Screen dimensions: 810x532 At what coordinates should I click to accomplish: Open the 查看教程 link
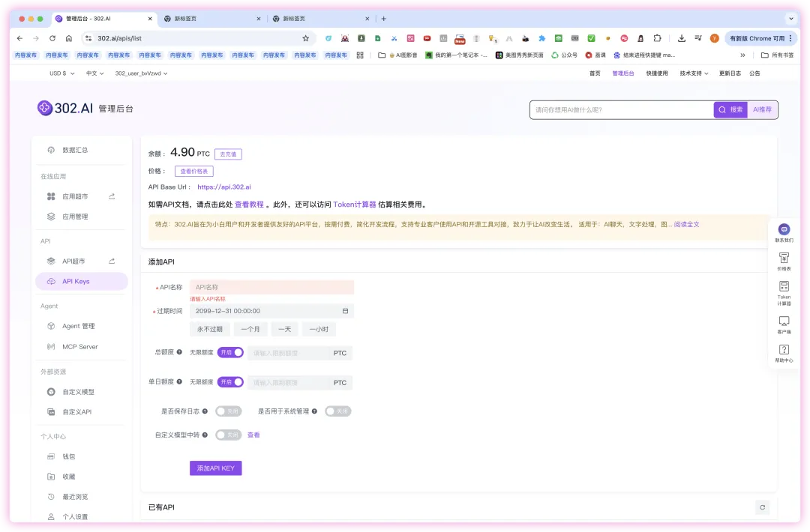coord(249,205)
